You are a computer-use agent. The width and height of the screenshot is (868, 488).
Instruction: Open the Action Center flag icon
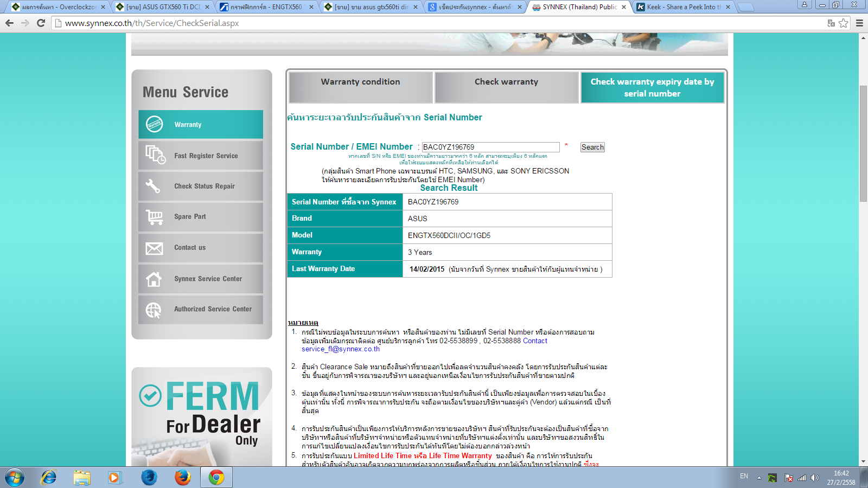pyautogui.click(x=788, y=478)
